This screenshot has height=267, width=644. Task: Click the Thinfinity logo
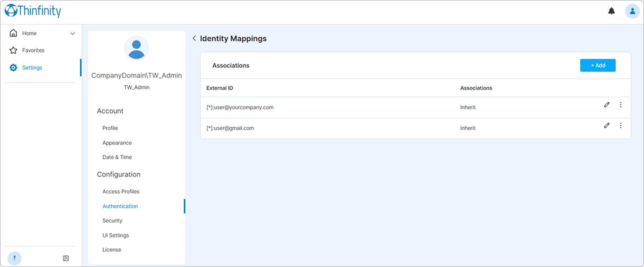(x=33, y=11)
